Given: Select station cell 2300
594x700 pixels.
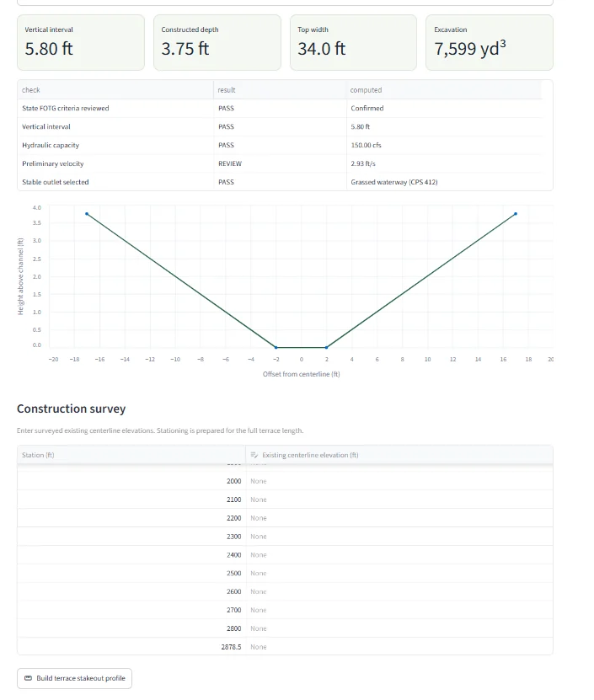Looking at the screenshot, I should (131, 536).
